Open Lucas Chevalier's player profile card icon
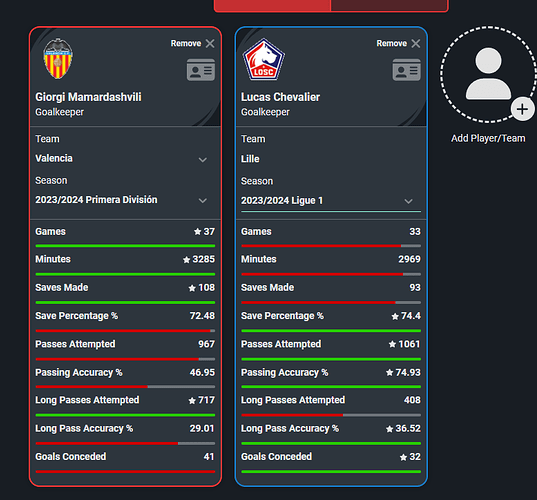Image resolution: width=537 pixels, height=500 pixels. (407, 70)
